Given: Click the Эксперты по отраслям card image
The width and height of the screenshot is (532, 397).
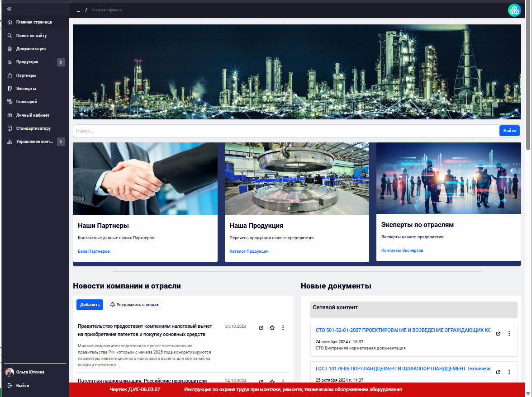Looking at the screenshot, I should 449,178.
